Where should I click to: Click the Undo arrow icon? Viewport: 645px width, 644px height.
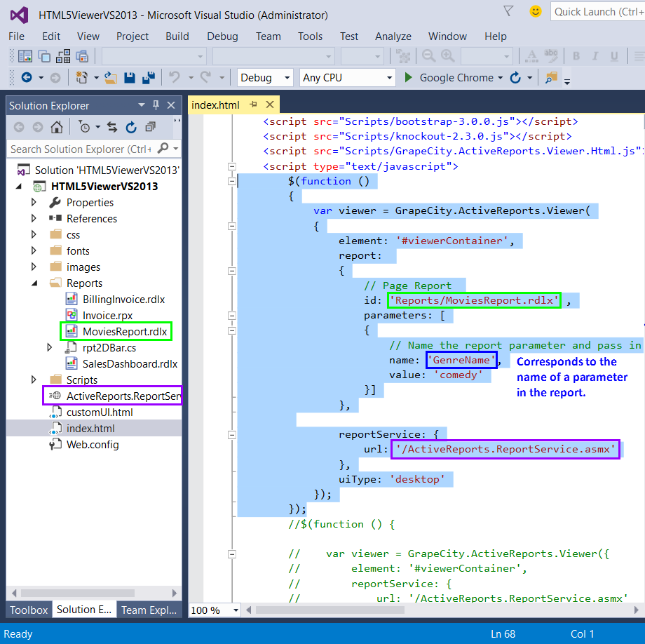tap(175, 77)
